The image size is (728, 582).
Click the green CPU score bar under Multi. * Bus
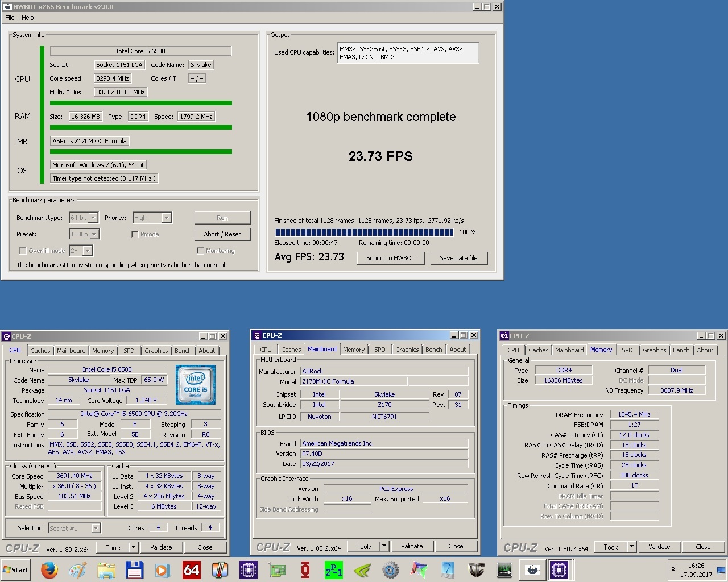[x=141, y=103]
